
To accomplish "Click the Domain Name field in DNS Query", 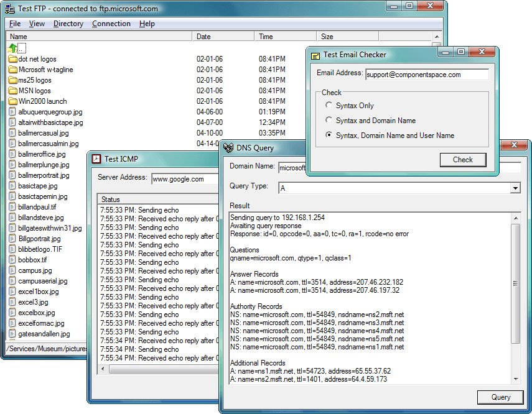I will tap(292, 168).
